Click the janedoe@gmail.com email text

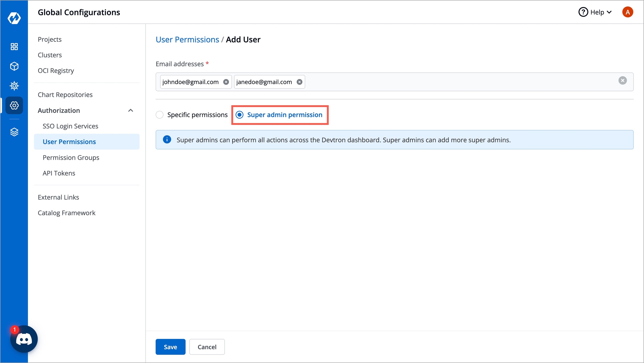tap(264, 82)
